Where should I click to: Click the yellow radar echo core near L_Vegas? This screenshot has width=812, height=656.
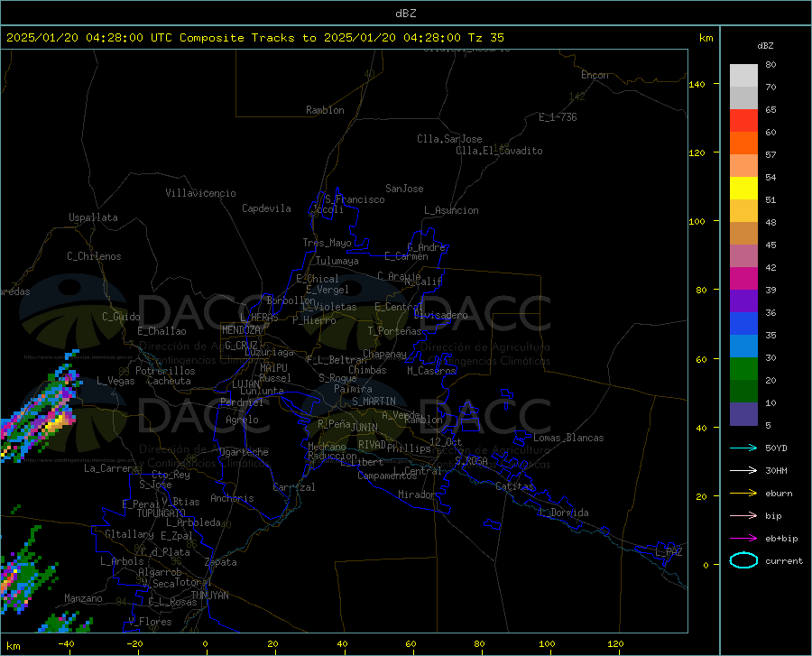tap(57, 422)
